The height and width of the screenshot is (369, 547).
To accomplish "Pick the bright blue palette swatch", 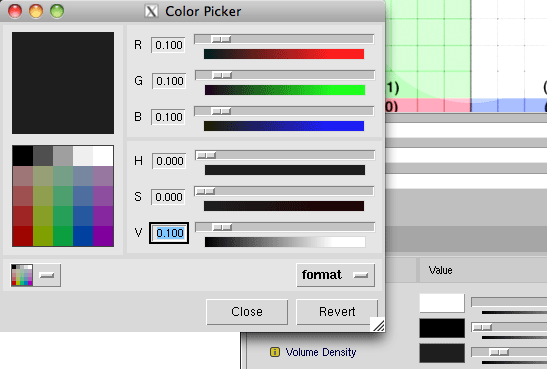I will pos(83,236).
